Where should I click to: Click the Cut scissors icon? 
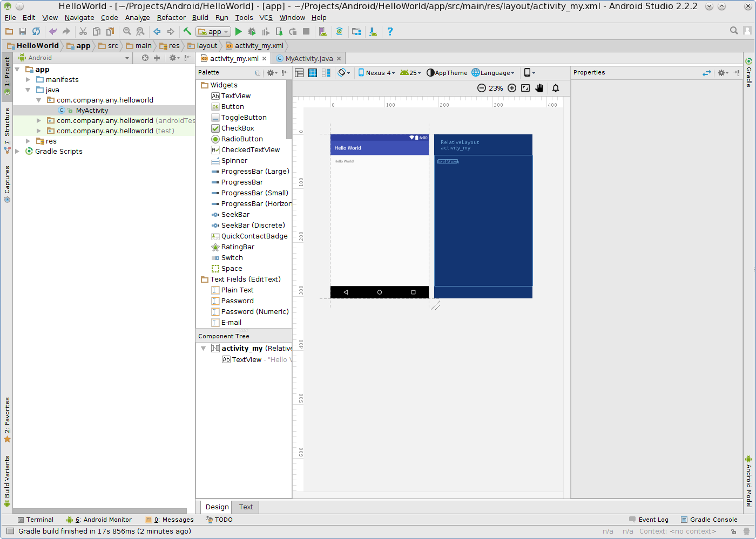coord(83,31)
